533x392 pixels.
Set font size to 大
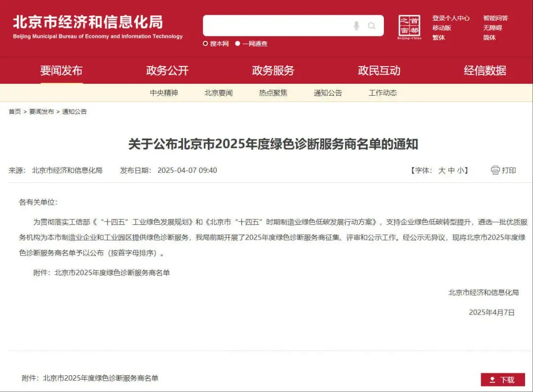pos(442,170)
